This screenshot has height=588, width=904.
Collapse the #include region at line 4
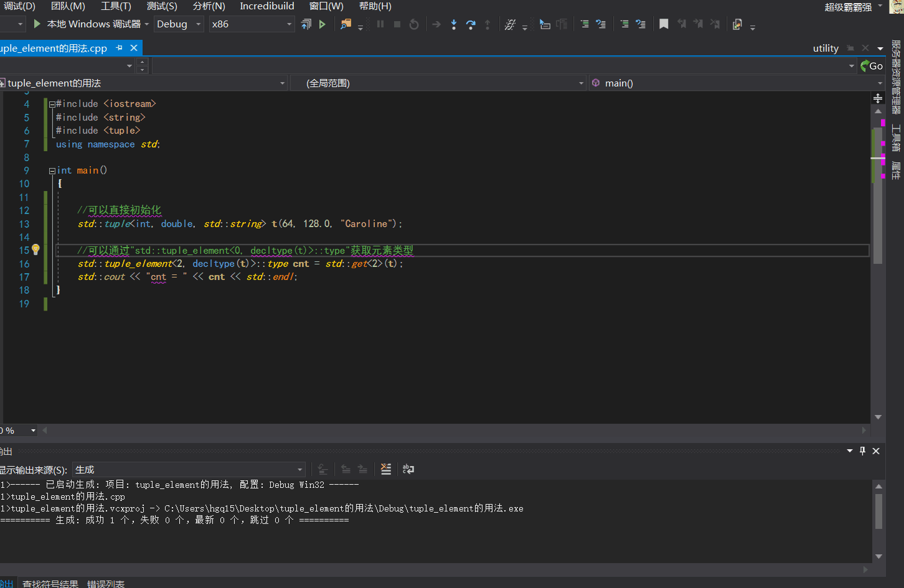click(x=52, y=105)
